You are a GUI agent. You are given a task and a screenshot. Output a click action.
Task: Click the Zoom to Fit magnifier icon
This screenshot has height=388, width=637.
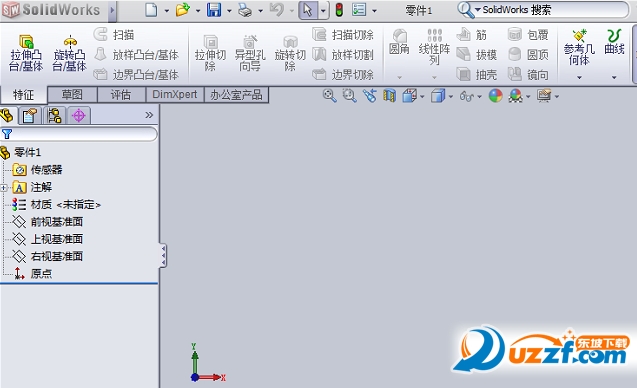click(329, 96)
